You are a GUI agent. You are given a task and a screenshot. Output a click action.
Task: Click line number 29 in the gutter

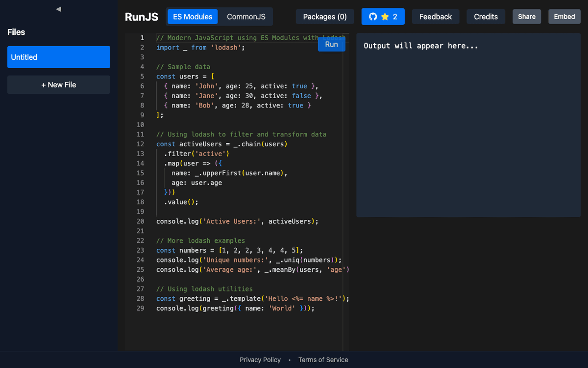pyautogui.click(x=140, y=308)
